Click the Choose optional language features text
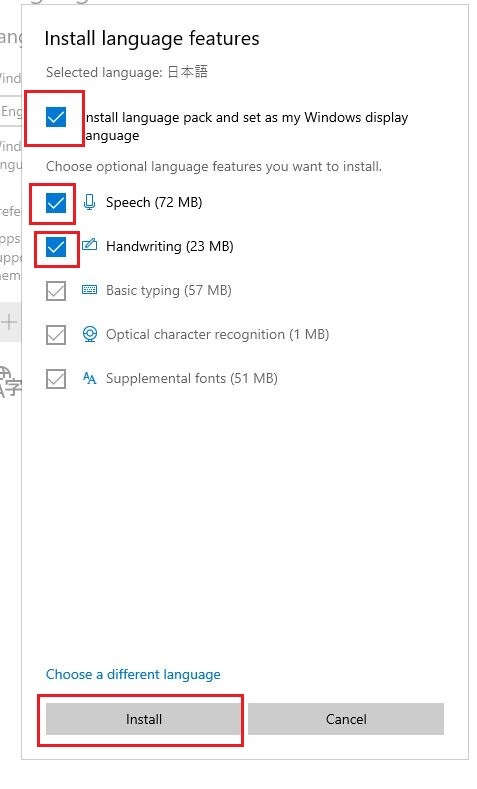The width and height of the screenshot is (477, 789). pos(214,167)
